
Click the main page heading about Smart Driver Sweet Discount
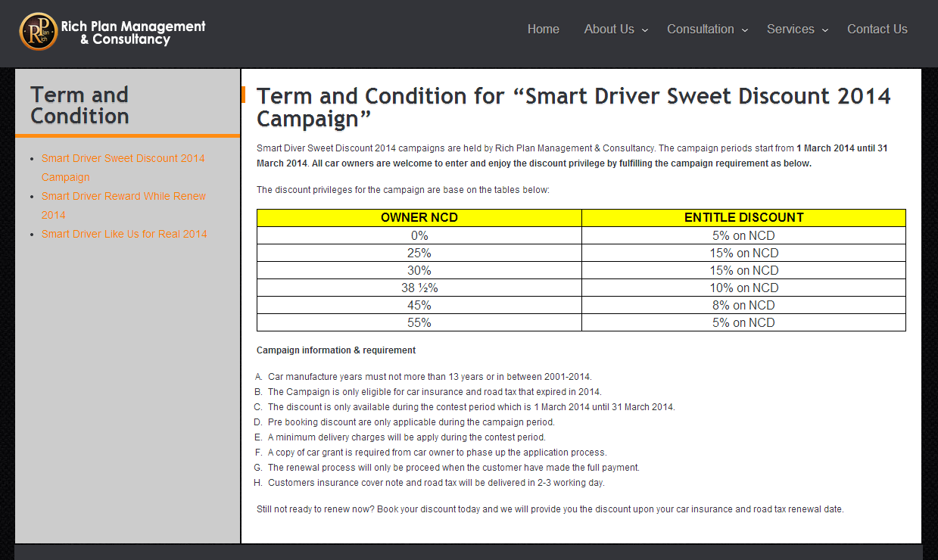(574, 107)
